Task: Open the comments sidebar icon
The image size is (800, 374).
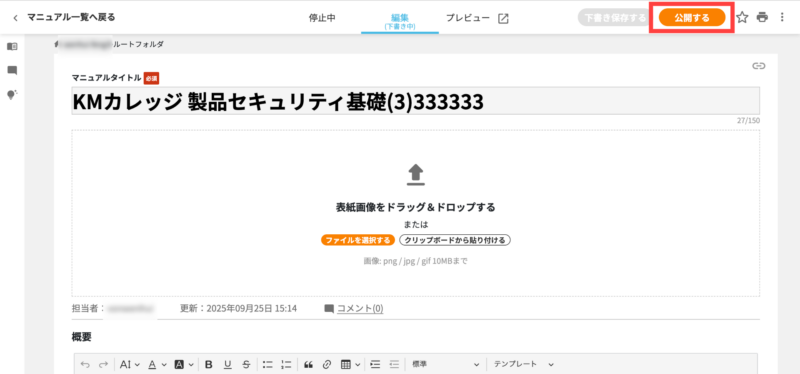Action: click(x=12, y=70)
